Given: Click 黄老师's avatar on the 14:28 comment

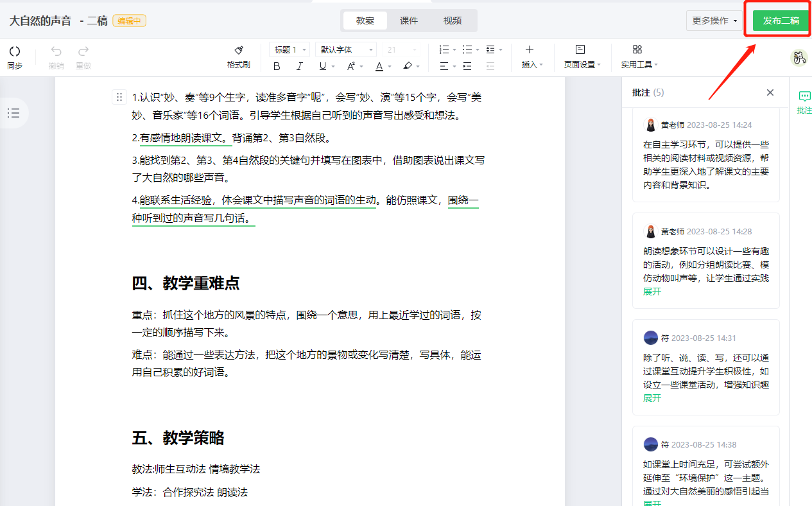Looking at the screenshot, I should tap(650, 231).
